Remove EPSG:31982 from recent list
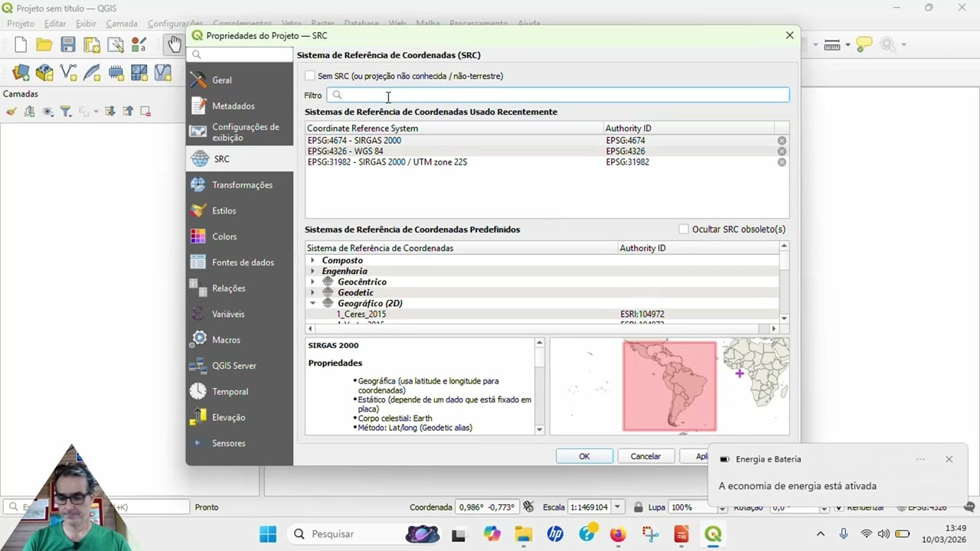Screen dimensions: 980x551 click(x=782, y=162)
